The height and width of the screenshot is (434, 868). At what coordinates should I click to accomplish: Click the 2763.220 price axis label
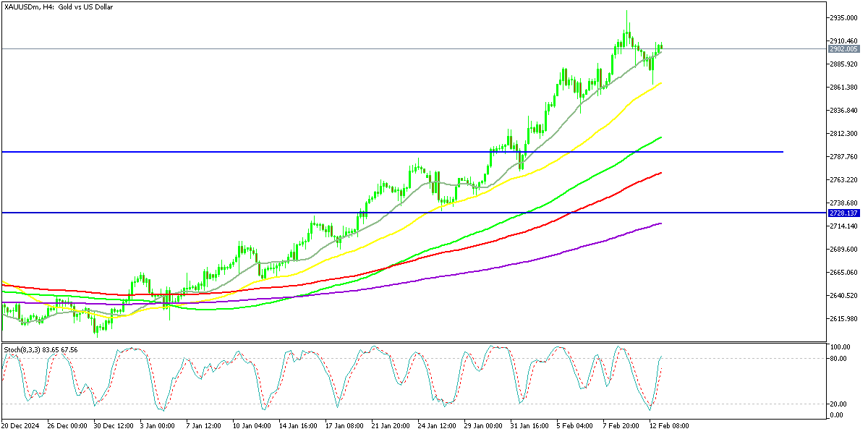(x=844, y=179)
